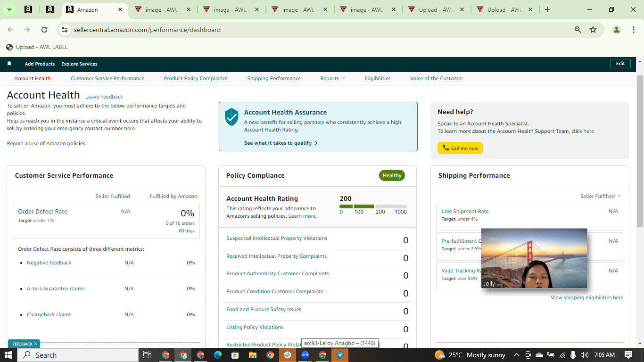Click Add Products in the top bar
The width and height of the screenshot is (644, 362).
click(x=40, y=64)
